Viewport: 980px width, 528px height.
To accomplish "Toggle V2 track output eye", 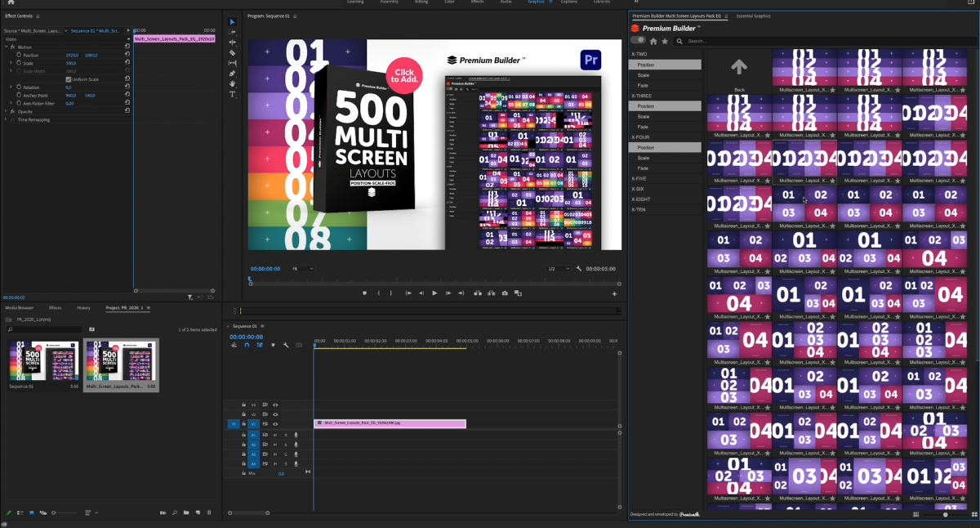I will pyautogui.click(x=275, y=414).
